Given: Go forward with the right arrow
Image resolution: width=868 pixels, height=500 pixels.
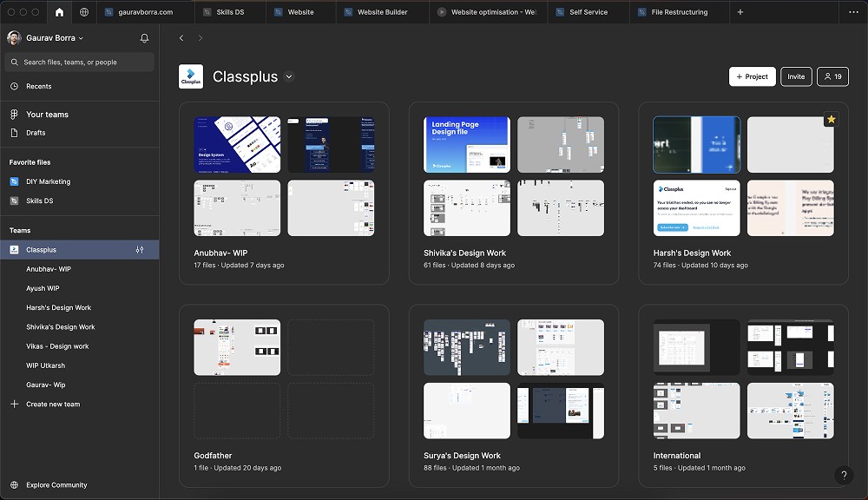Looking at the screenshot, I should point(201,37).
